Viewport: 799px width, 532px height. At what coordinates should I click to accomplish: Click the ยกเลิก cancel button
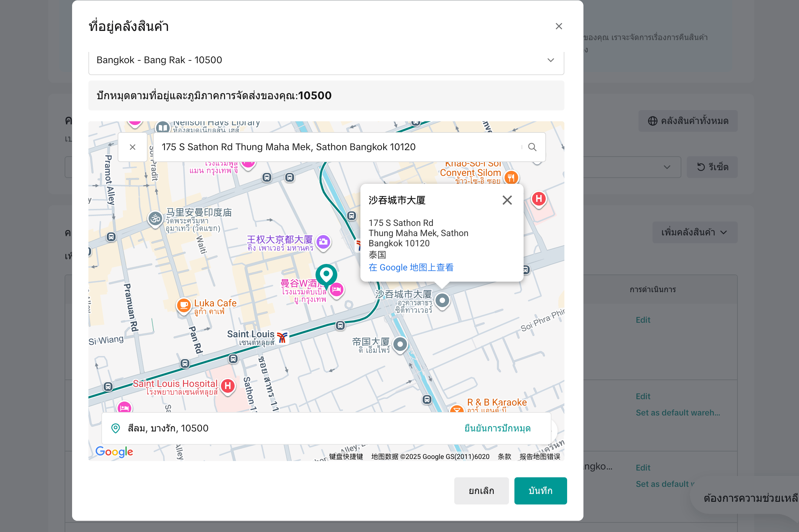tap(481, 491)
